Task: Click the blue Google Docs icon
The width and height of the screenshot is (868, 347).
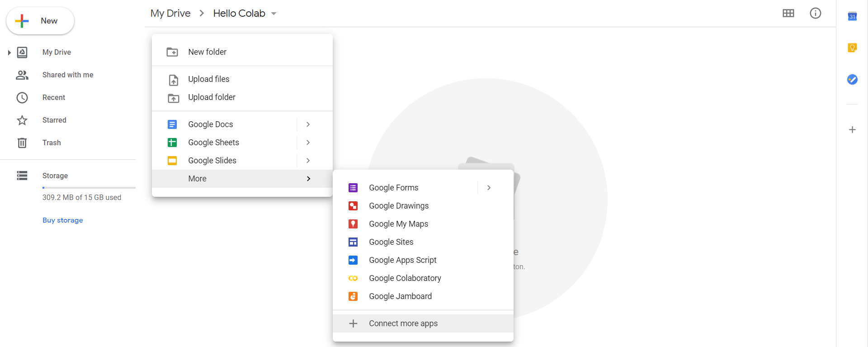Action: coord(172,124)
